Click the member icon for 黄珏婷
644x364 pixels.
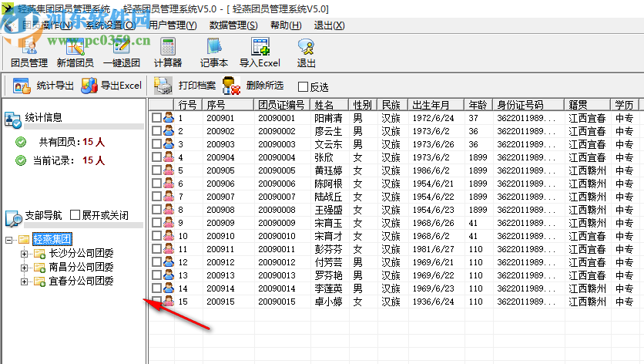[169, 170]
